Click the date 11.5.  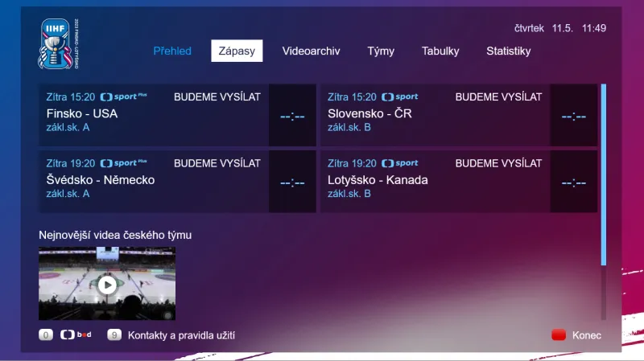pos(562,28)
